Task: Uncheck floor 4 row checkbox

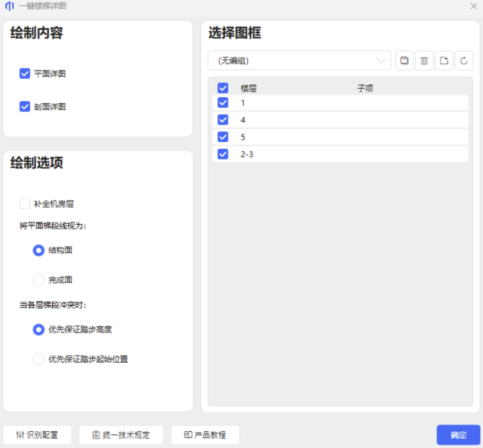Action: coord(223,120)
